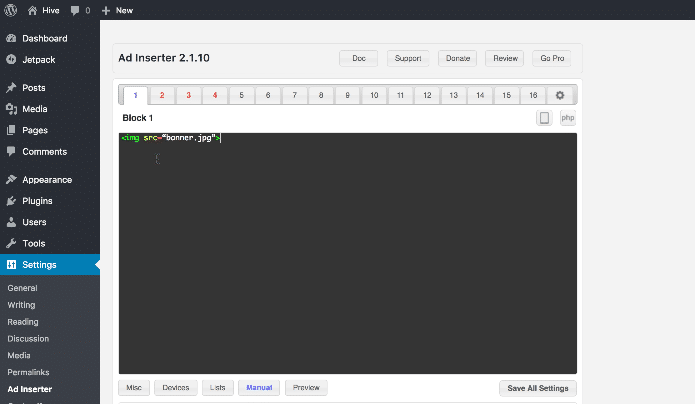Click the Review button

[505, 58]
